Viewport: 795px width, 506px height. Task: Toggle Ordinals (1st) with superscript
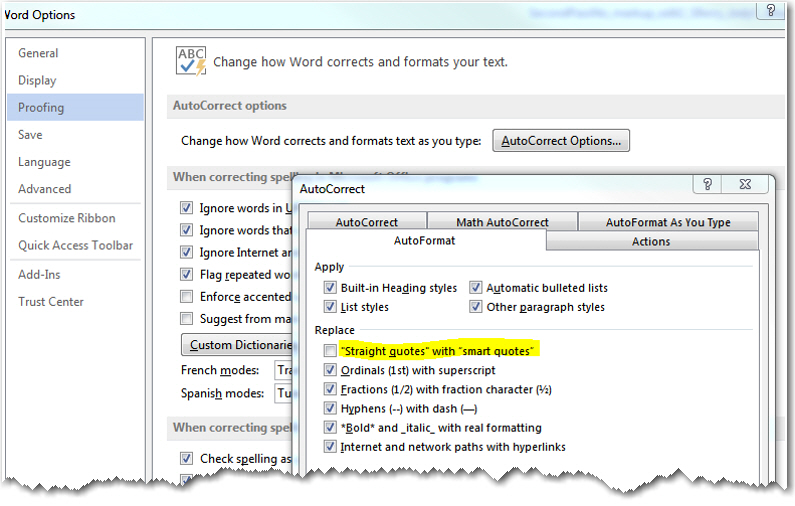(x=330, y=370)
